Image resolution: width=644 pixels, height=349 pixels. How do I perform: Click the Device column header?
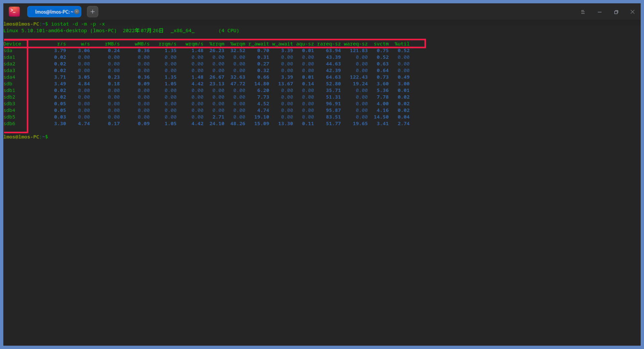point(12,44)
